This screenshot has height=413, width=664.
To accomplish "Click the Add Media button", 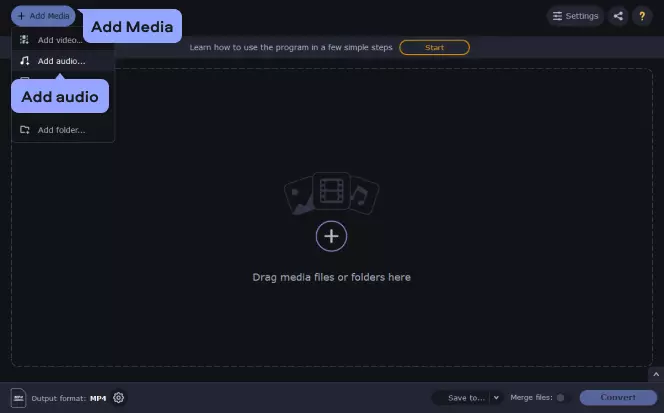I will point(43,16).
